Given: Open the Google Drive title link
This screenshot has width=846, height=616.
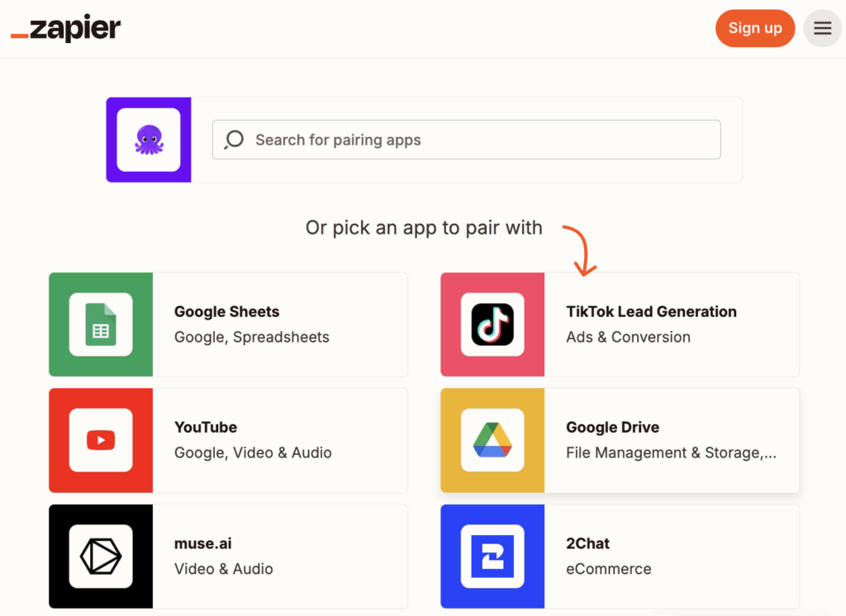Looking at the screenshot, I should 612,427.
